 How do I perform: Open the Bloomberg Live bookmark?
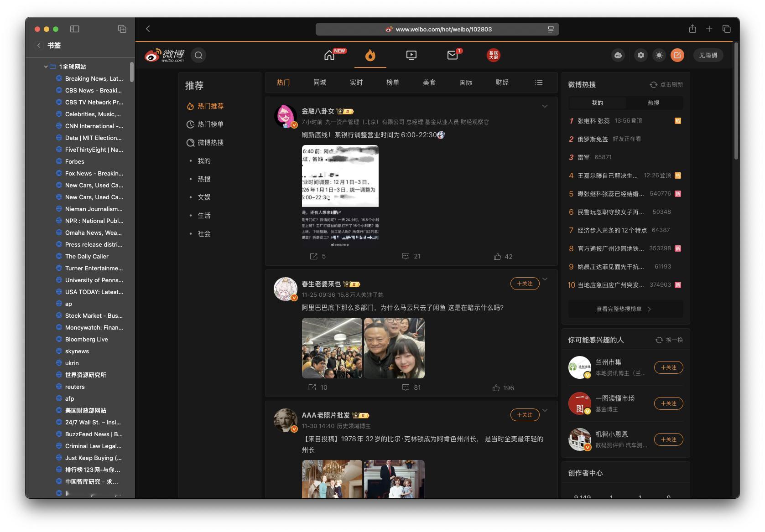tap(86, 339)
